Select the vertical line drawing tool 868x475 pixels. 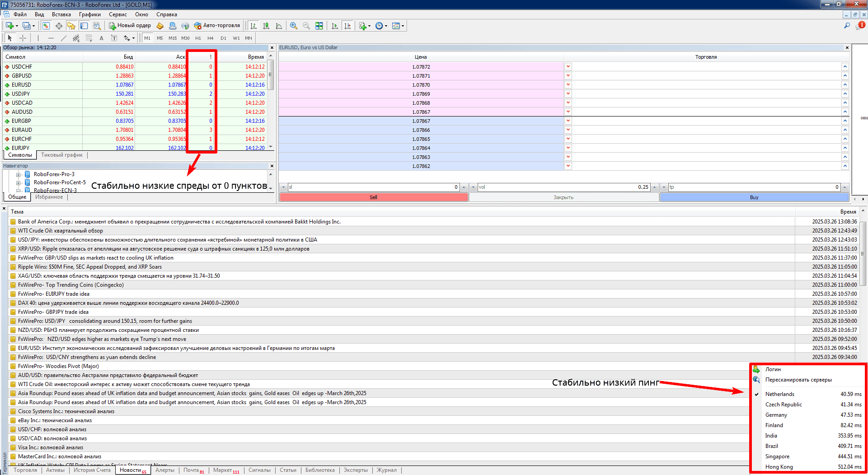coord(38,38)
